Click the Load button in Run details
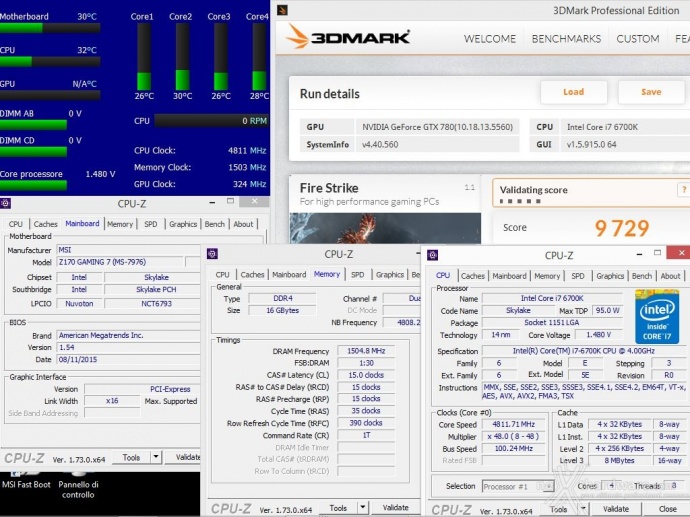The width and height of the screenshot is (690, 517). pos(573,92)
